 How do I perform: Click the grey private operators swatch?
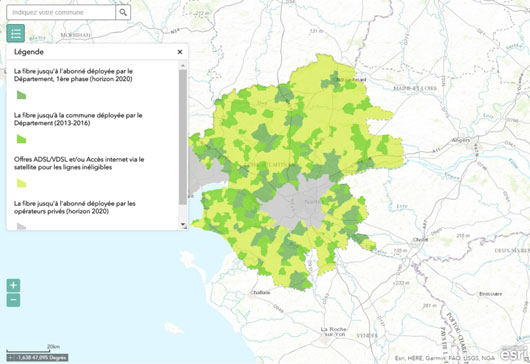coord(21,226)
